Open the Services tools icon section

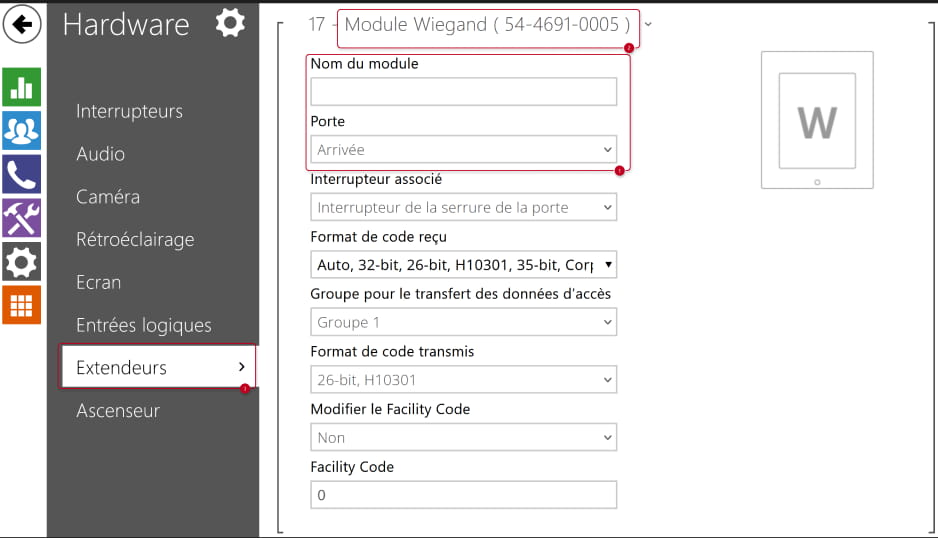(22, 218)
